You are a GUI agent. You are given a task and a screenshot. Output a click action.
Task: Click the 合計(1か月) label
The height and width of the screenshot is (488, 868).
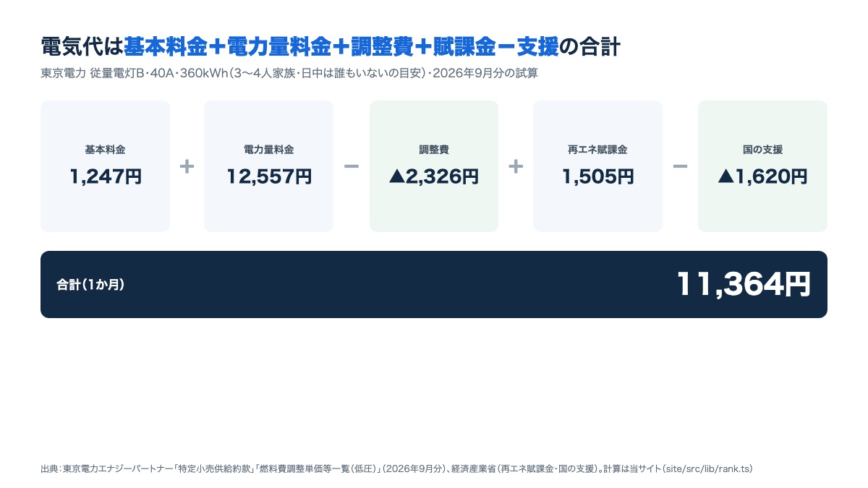(90, 285)
